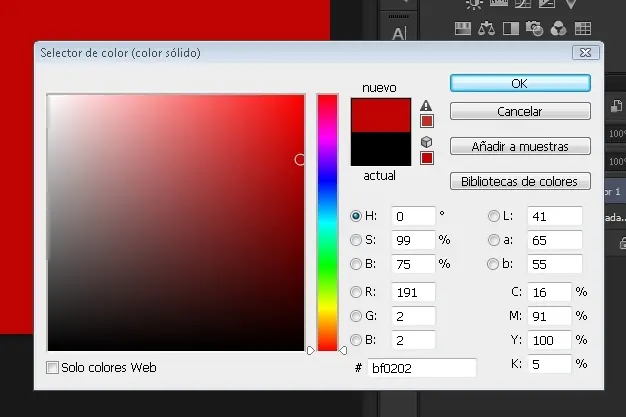Click the R value field showing 191
This screenshot has width=626, height=417.
tap(413, 292)
